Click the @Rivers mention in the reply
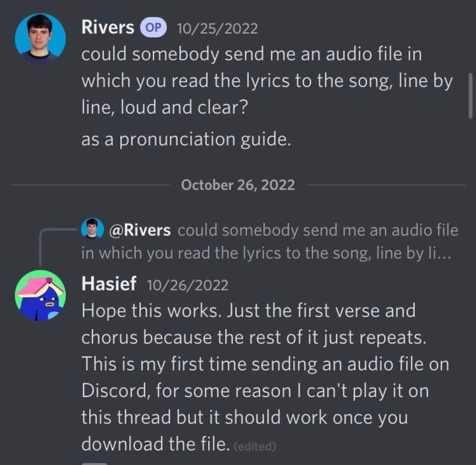 140,230
